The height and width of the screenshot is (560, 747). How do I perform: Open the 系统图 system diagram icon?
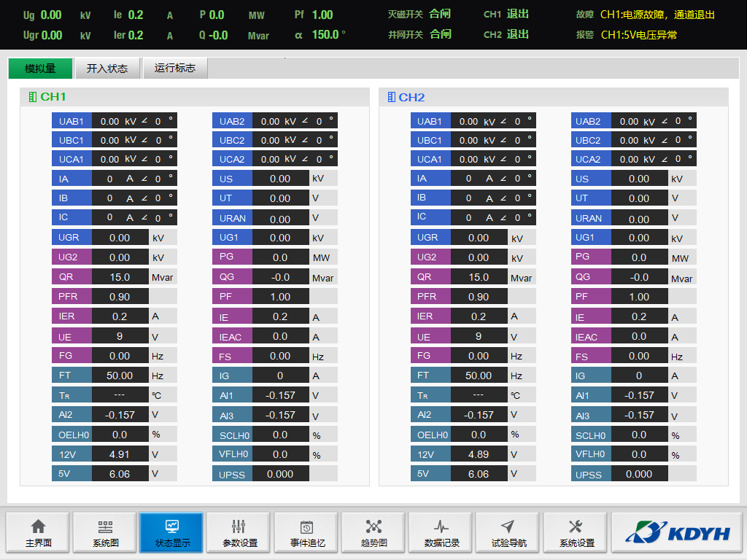[x=105, y=526]
